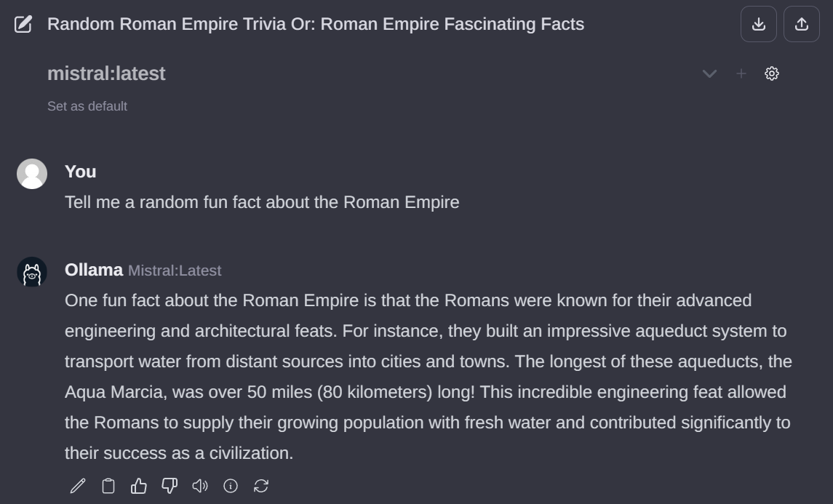The height and width of the screenshot is (504, 833).
Task: Edit the Ollama response with pencil icon
Action: (78, 486)
